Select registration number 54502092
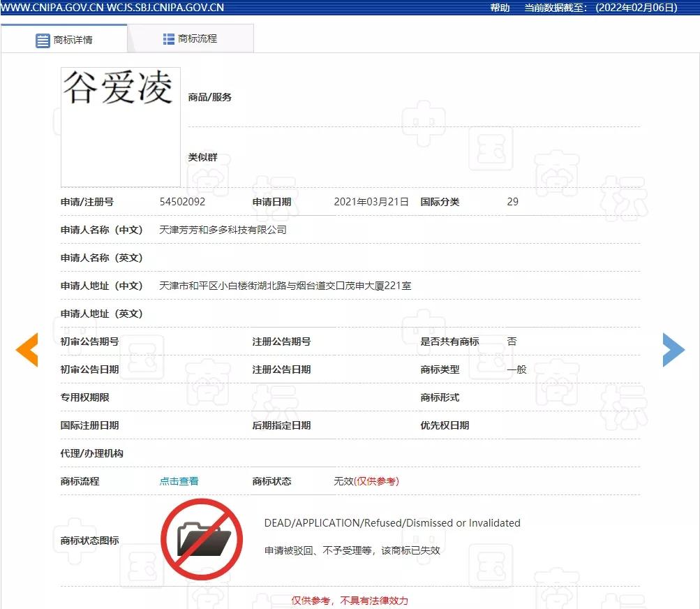The width and height of the screenshot is (700, 609). [x=182, y=202]
